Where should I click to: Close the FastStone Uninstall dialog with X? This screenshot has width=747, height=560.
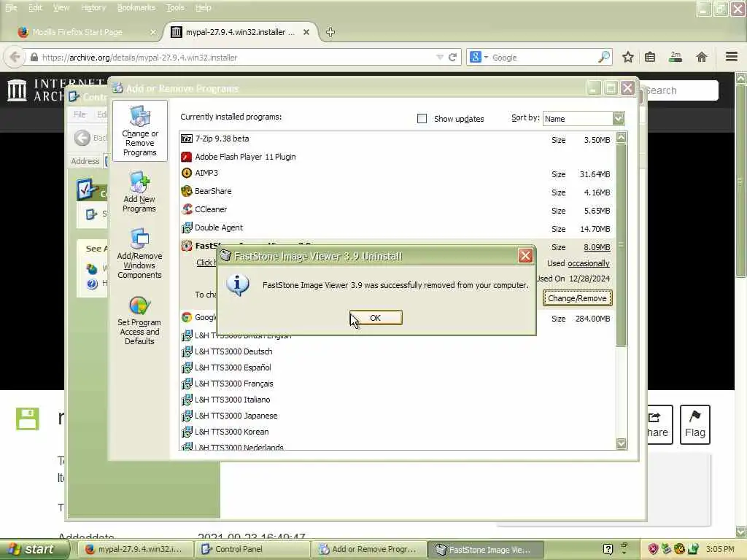point(525,256)
